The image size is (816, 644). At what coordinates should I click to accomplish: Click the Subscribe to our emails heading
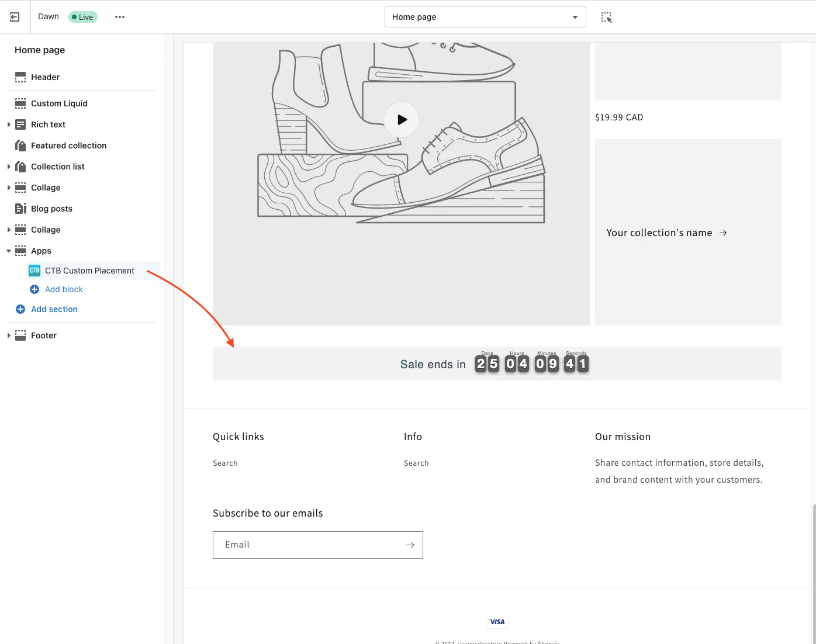point(268,513)
